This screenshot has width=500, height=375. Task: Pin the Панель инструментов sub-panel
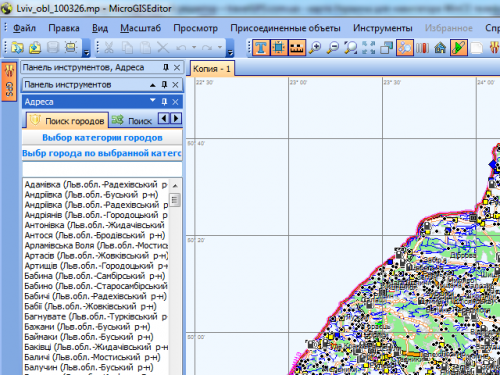(164, 85)
